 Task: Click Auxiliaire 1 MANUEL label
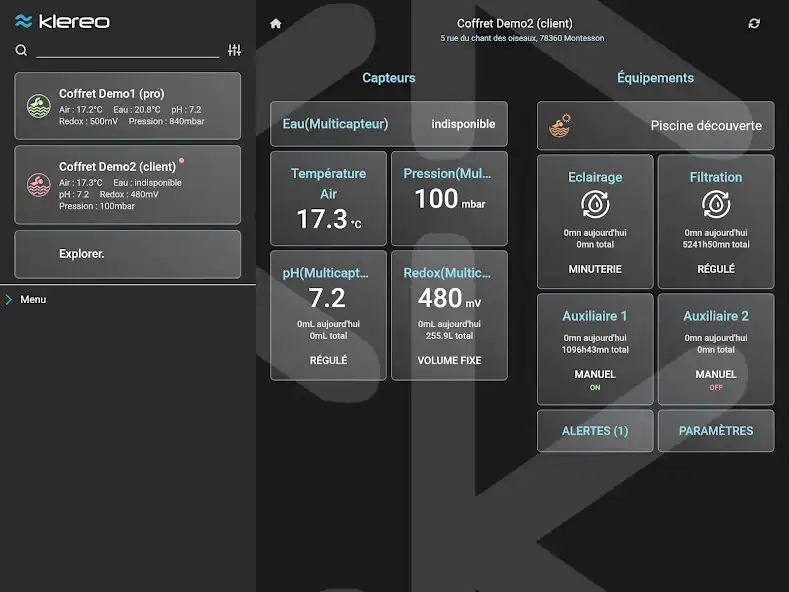click(595, 375)
